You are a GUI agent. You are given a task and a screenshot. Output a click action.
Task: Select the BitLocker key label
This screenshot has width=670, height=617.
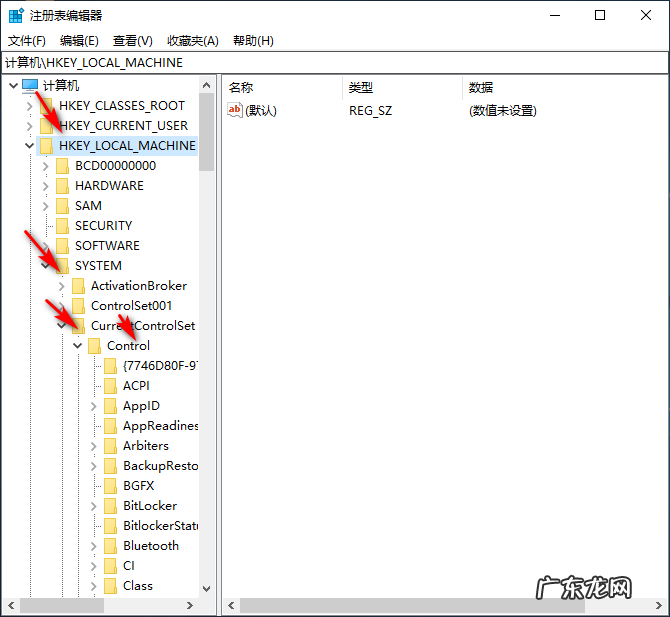(150, 506)
